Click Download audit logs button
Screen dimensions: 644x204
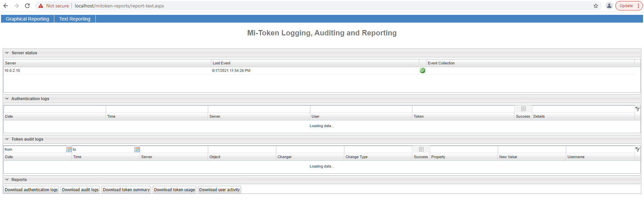(x=80, y=190)
